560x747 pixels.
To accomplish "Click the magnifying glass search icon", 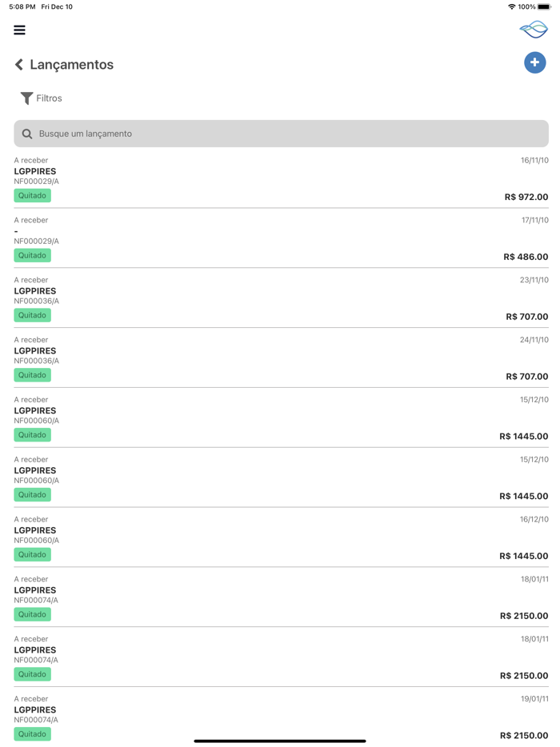I will click(27, 134).
